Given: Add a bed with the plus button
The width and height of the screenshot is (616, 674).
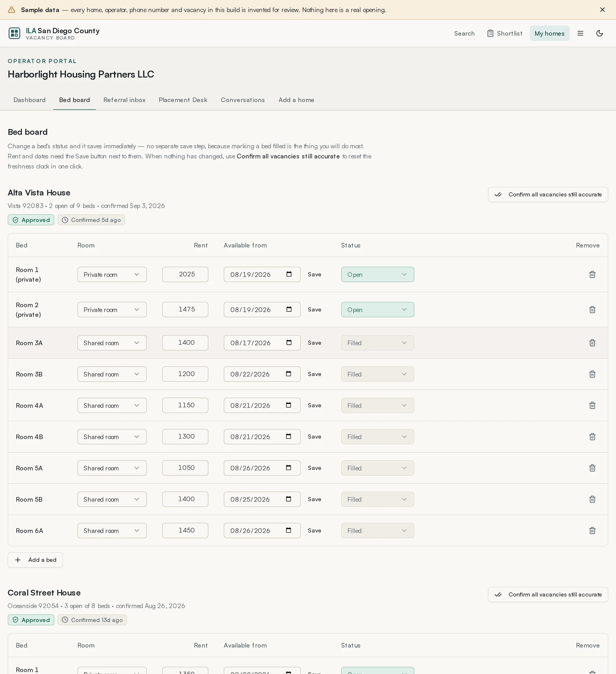Looking at the screenshot, I should point(35,560).
